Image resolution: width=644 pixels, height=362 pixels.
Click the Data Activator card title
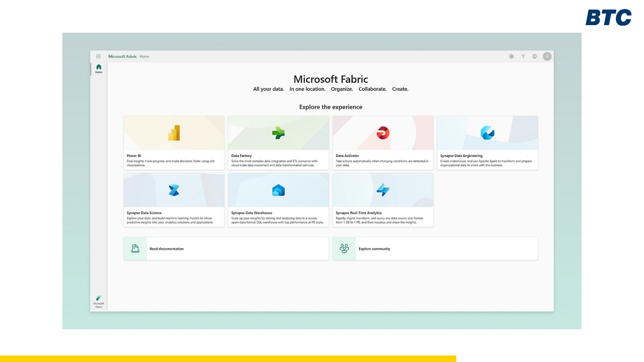(348, 156)
